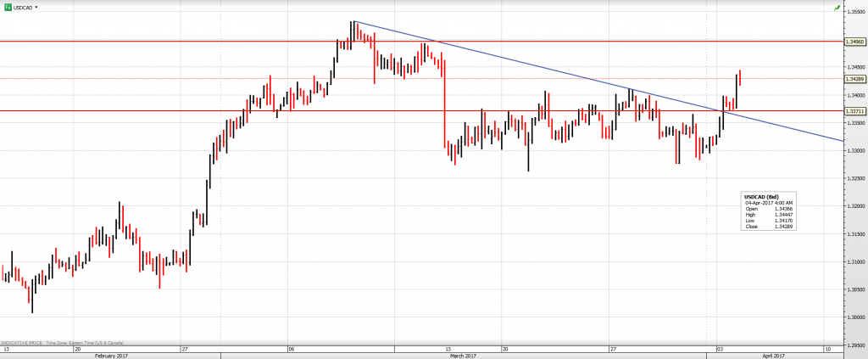Click the February 2017 label on time axis

[109, 355]
